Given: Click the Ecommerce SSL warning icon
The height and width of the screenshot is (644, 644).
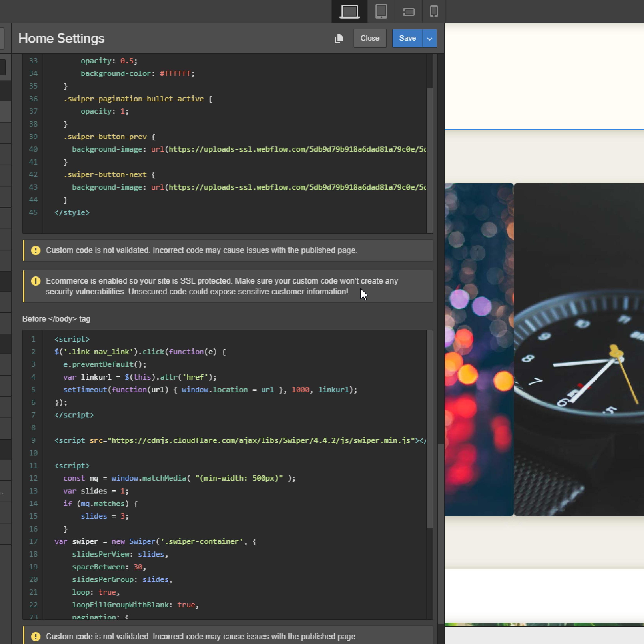Looking at the screenshot, I should click(36, 281).
